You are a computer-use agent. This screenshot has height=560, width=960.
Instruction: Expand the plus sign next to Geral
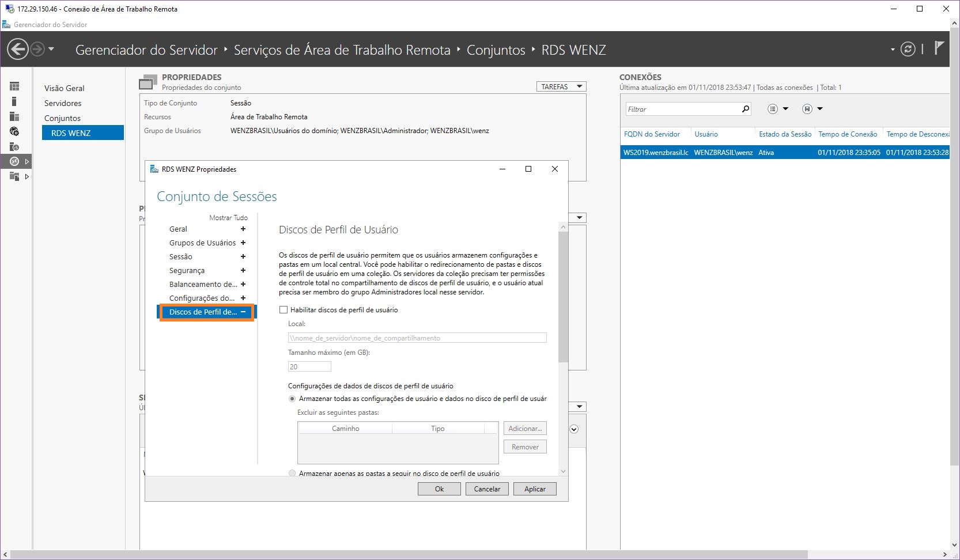point(243,229)
